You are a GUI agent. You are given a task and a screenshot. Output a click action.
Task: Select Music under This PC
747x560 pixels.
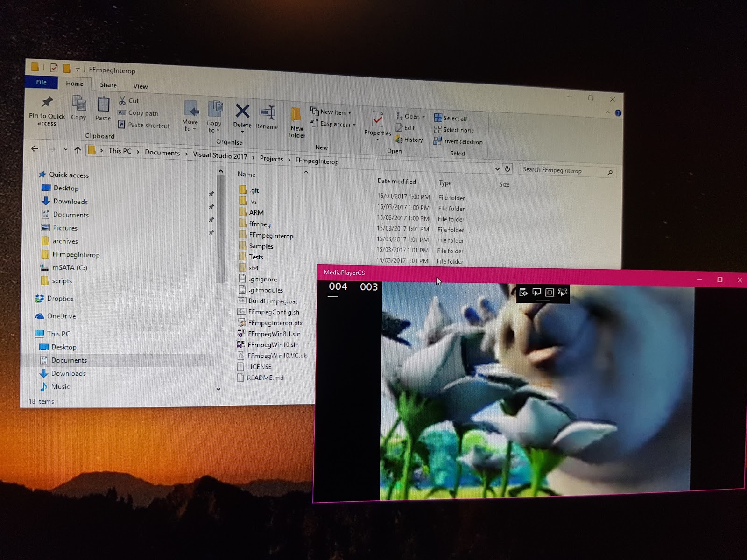tap(54, 386)
